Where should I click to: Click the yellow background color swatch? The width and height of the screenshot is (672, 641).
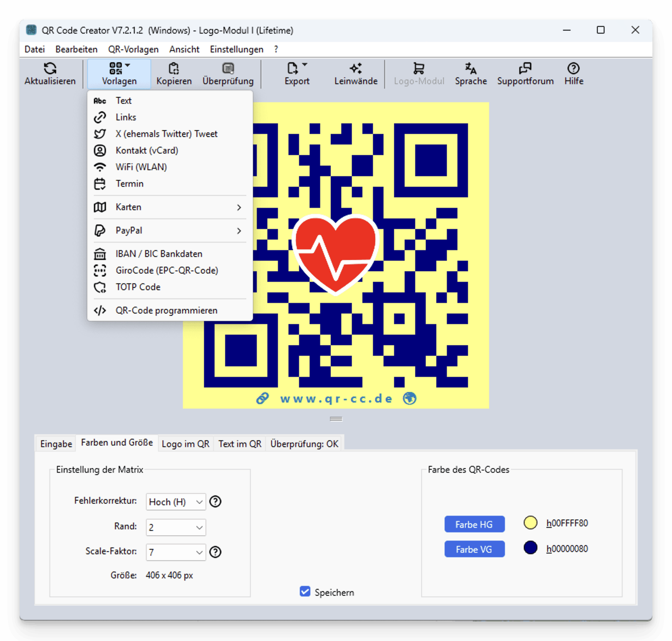tap(530, 523)
